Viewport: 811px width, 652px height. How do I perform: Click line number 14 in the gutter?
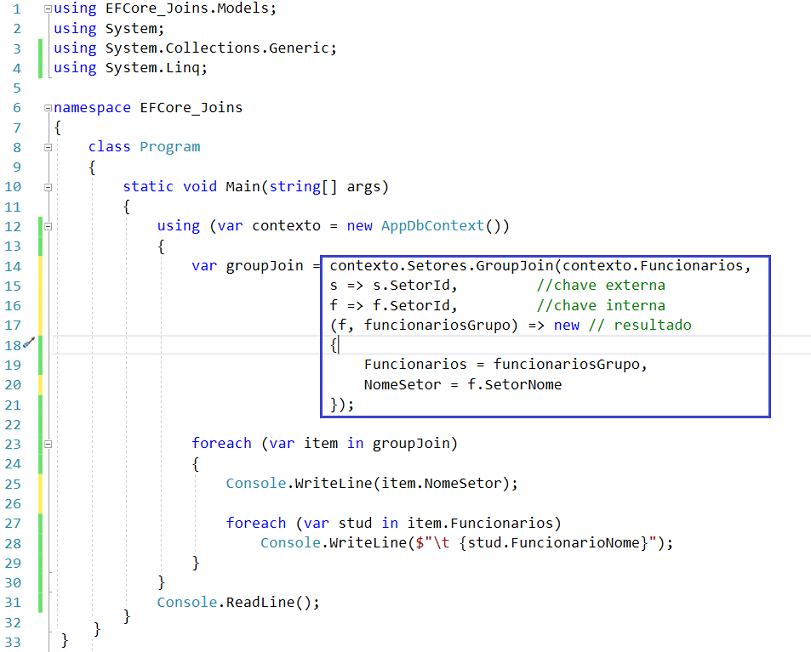[x=12, y=266]
